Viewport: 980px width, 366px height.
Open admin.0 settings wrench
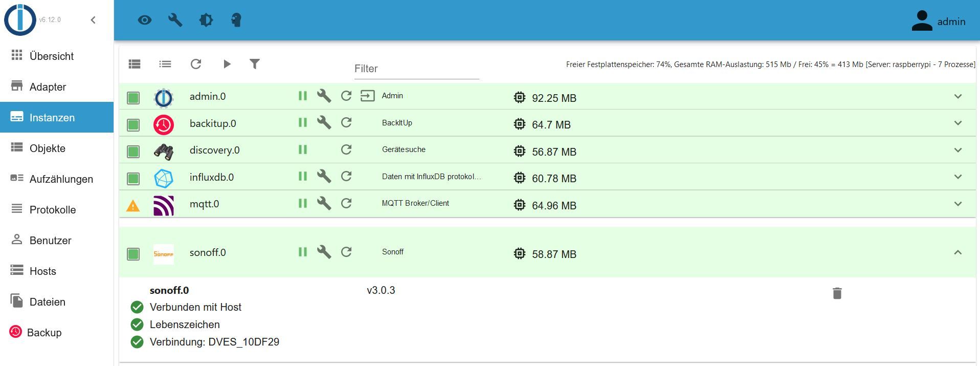click(324, 96)
